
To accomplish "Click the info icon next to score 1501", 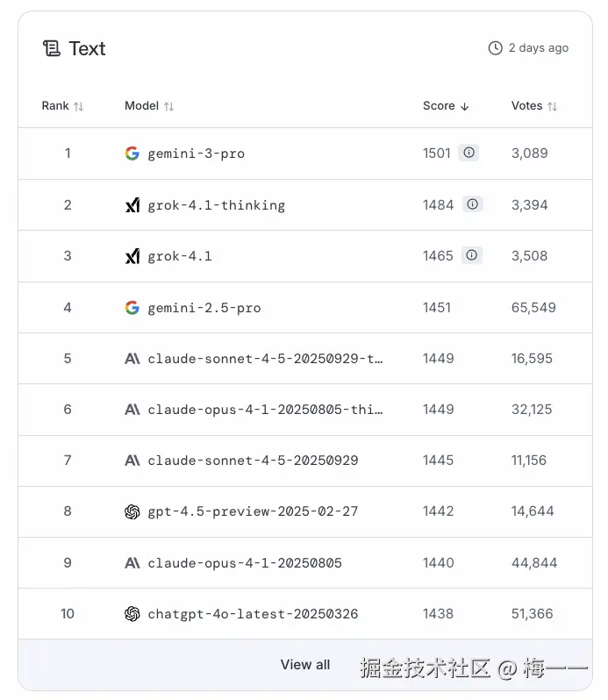I will [x=469, y=153].
